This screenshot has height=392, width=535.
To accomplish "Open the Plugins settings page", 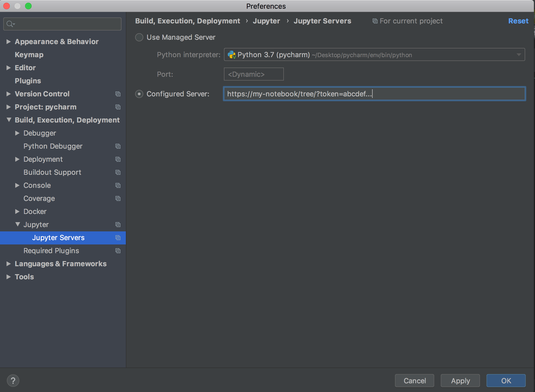I will click(x=28, y=81).
